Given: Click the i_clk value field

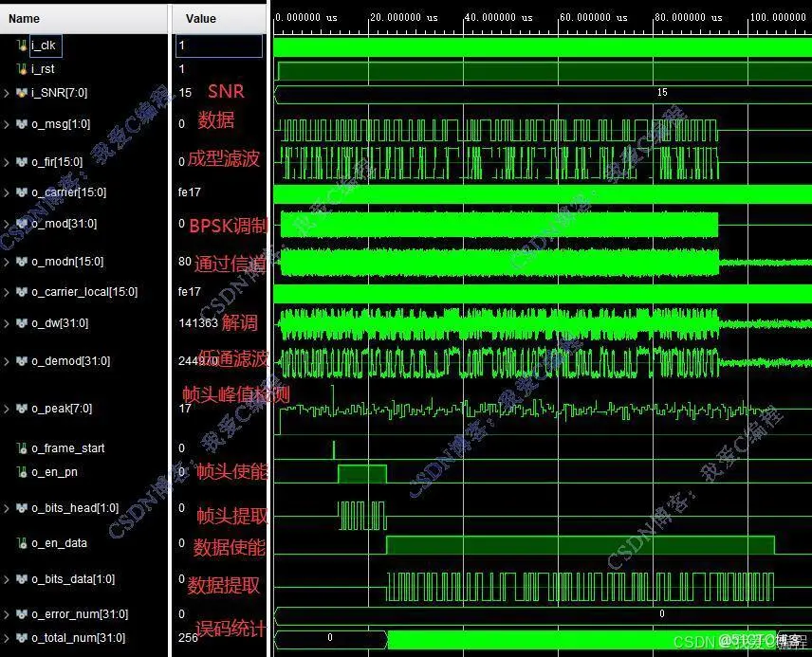Looking at the screenshot, I should tap(218, 46).
